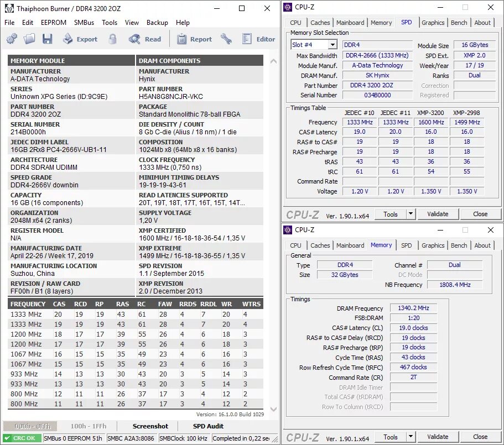Screen dimensions: 504x445
Task: Click the NB Frequency value 1808.4 MHz
Action: click(x=455, y=285)
